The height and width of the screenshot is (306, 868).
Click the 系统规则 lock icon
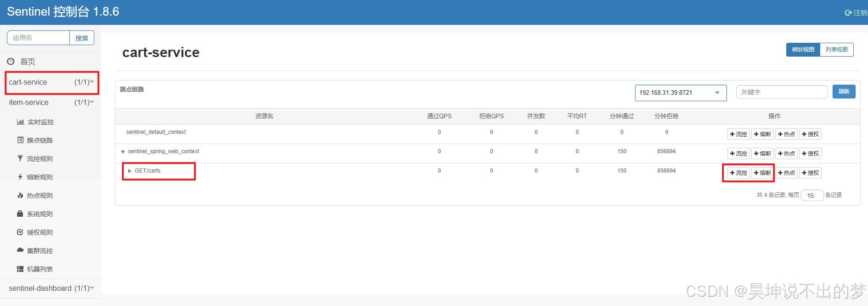click(20, 214)
